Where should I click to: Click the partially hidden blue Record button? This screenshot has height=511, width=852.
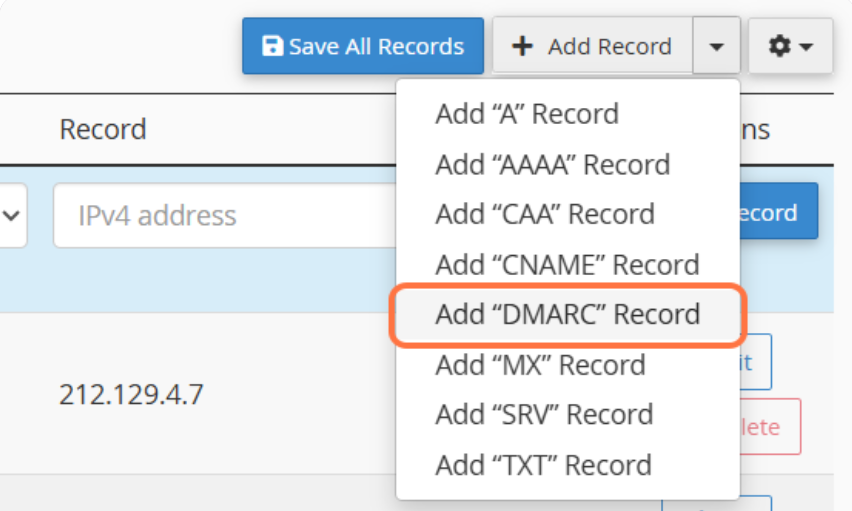tap(778, 212)
